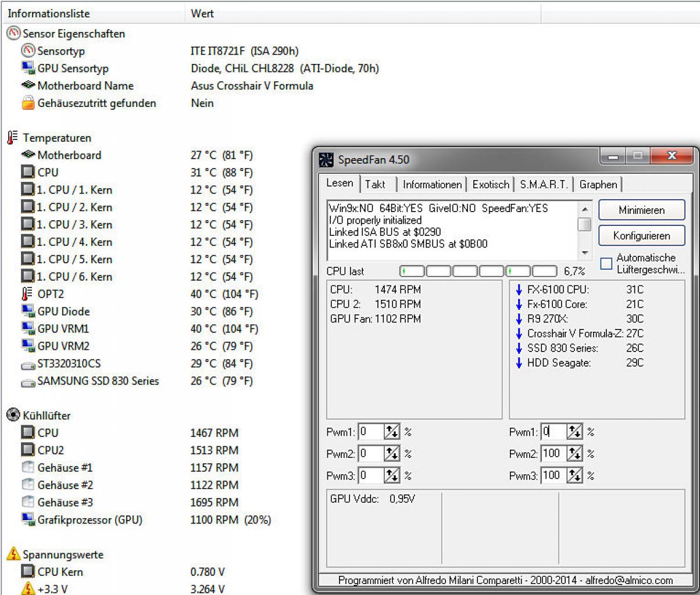Click the stepper for left Pwm1 value

[392, 432]
